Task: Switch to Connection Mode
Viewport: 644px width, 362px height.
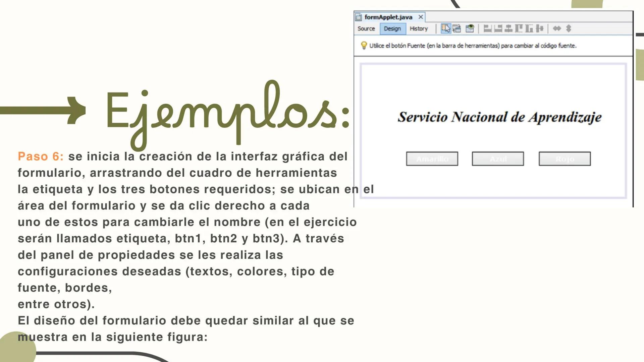Action: pos(457,28)
